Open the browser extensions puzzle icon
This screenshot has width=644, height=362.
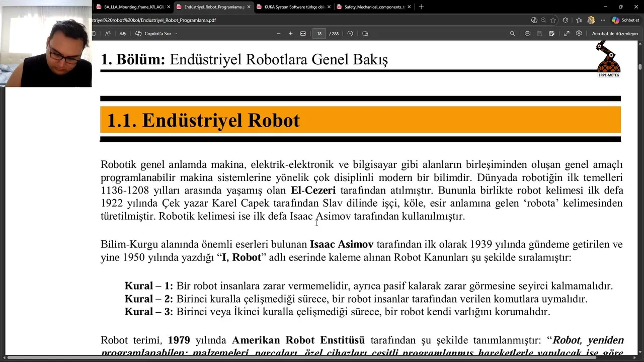point(566,20)
